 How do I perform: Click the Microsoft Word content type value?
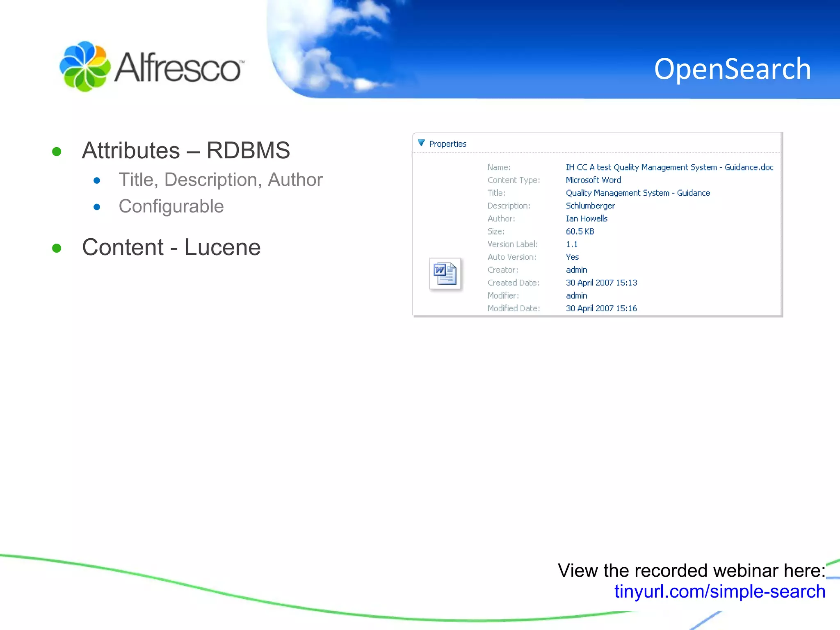(x=593, y=180)
